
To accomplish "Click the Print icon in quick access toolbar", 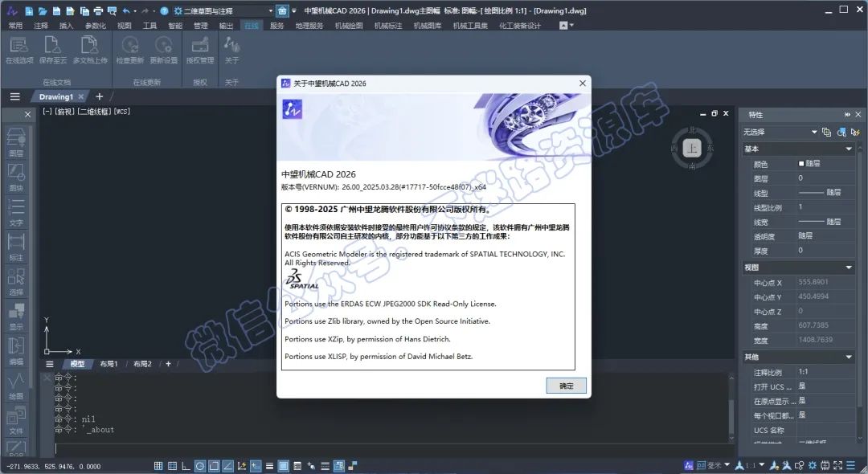I will [x=98, y=10].
